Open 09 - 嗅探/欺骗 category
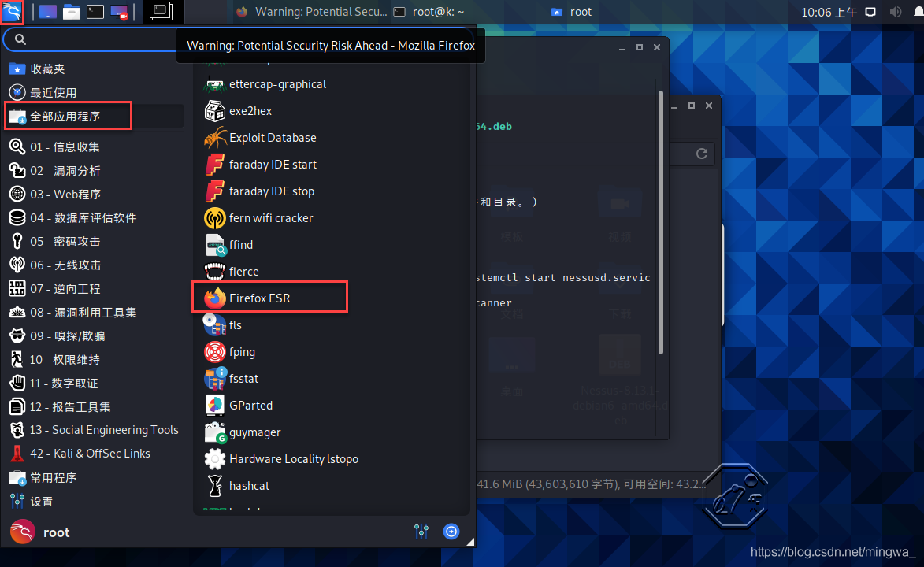Image resolution: width=924 pixels, height=567 pixels. [95, 336]
